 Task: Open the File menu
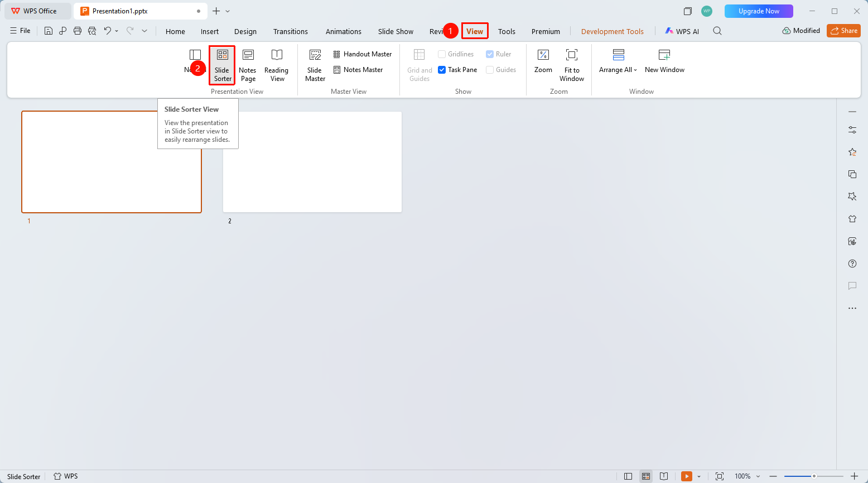click(20, 31)
